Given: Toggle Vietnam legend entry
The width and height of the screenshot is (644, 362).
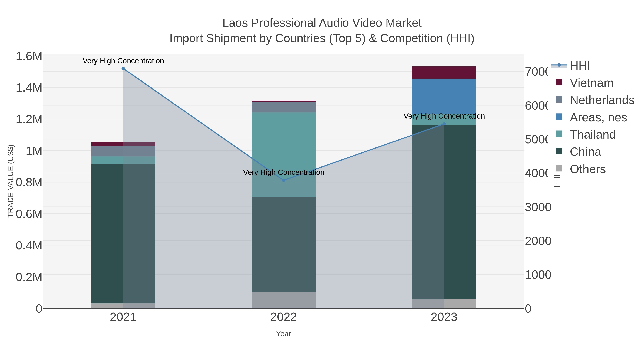Looking at the screenshot, I should click(x=584, y=83).
